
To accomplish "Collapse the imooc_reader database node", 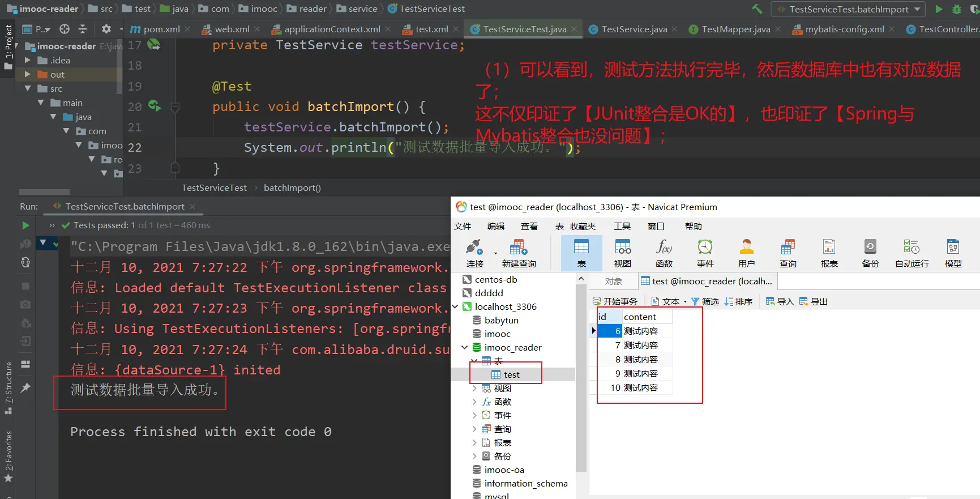I will coord(465,347).
